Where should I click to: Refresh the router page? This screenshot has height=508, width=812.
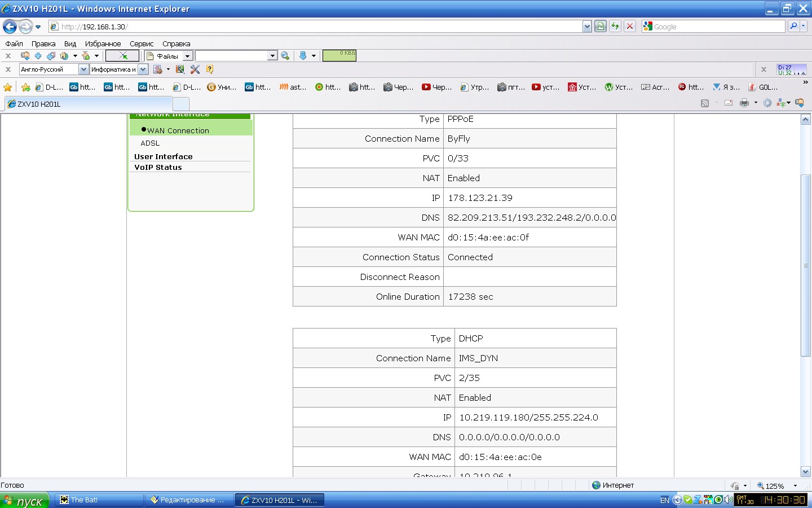615,27
